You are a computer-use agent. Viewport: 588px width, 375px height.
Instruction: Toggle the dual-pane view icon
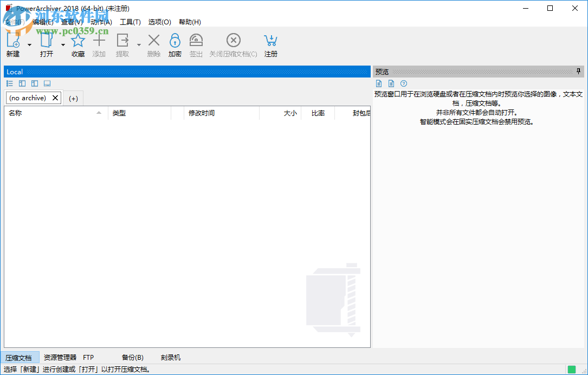pyautogui.click(x=22, y=83)
